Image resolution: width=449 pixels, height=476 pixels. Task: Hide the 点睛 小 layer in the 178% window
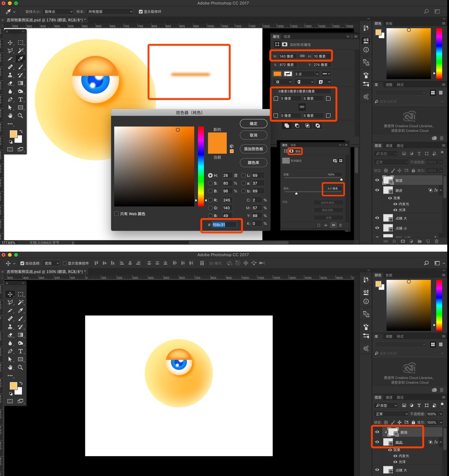pos(377,228)
